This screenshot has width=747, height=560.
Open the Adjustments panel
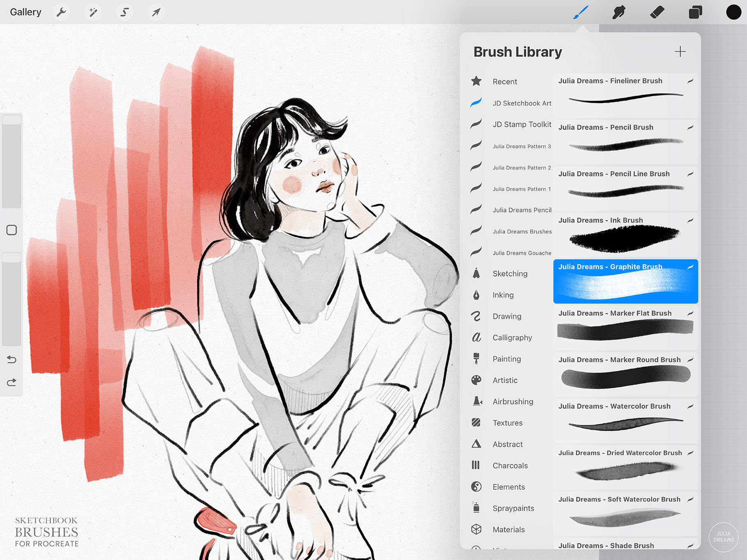tap(93, 12)
